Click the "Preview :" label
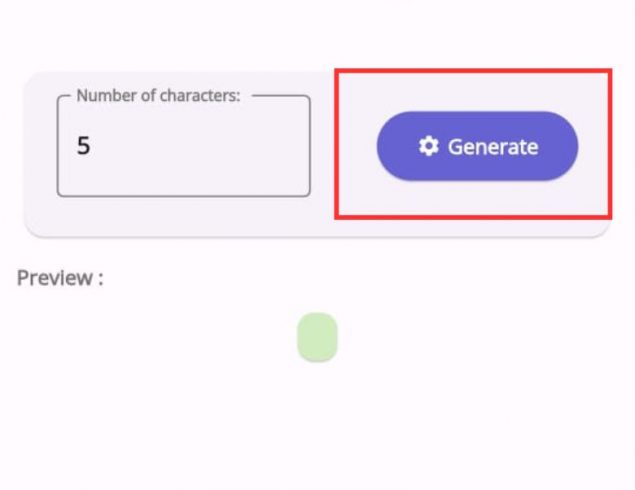 [60, 278]
